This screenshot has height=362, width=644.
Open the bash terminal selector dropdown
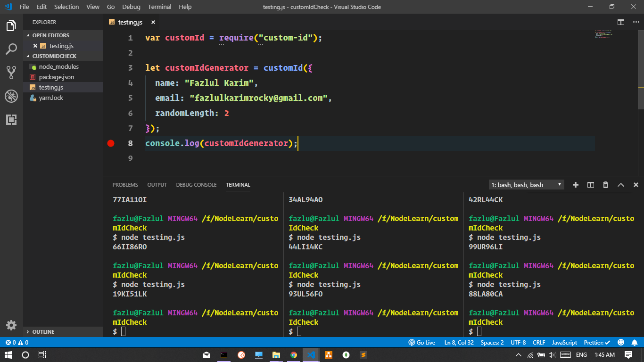point(526,185)
